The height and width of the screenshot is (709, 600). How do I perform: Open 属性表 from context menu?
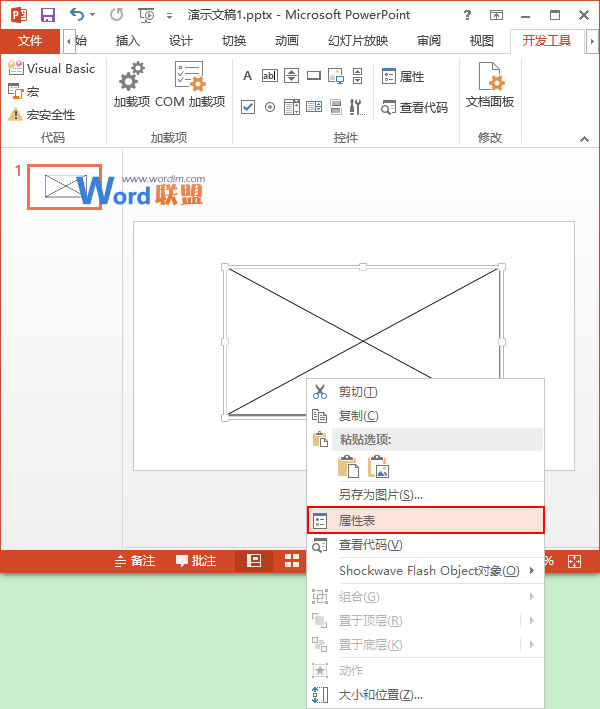(425, 520)
